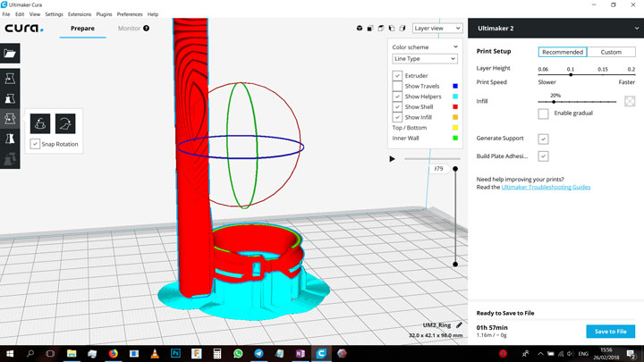Image resolution: width=644 pixels, height=362 pixels.
Task: Toggle the Generate Support checkbox
Action: pos(544,139)
